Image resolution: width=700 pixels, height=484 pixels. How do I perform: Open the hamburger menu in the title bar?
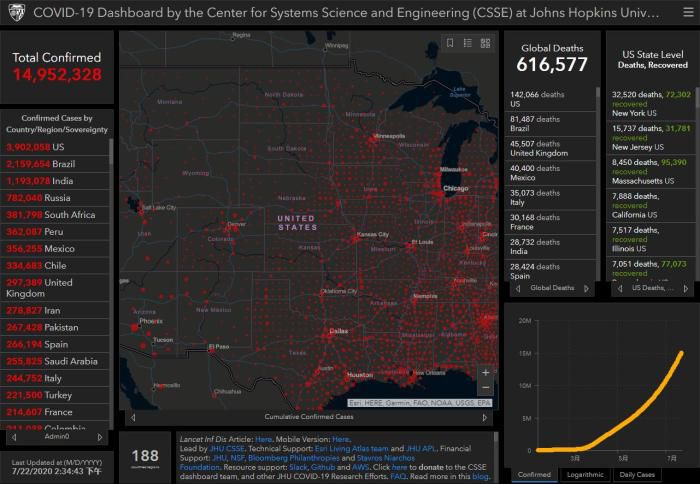point(680,14)
